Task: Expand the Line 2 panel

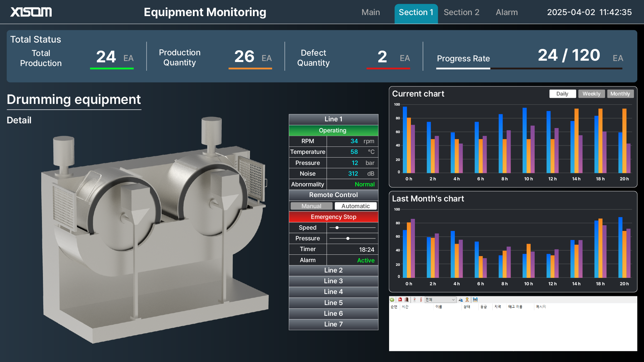Action: [x=333, y=270]
